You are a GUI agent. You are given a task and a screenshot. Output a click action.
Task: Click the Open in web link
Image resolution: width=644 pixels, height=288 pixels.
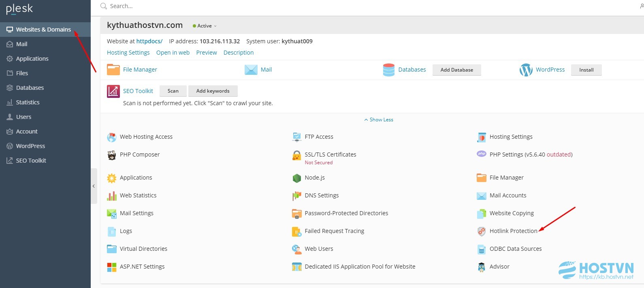(x=173, y=53)
